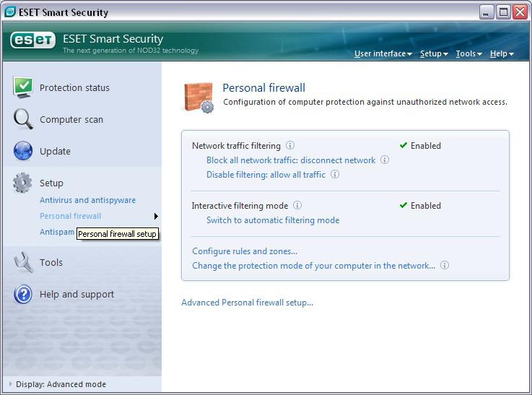Select Help and support in the sidebar

77,294
